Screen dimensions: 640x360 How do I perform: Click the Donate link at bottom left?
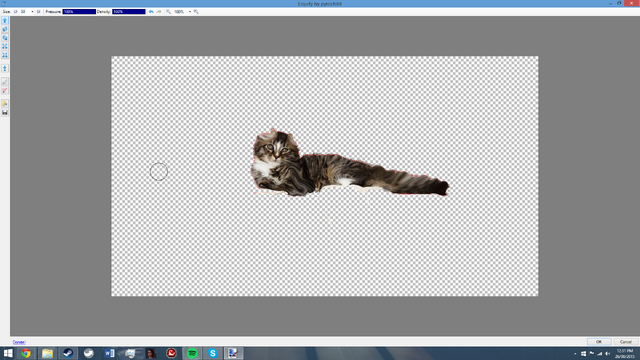19,342
